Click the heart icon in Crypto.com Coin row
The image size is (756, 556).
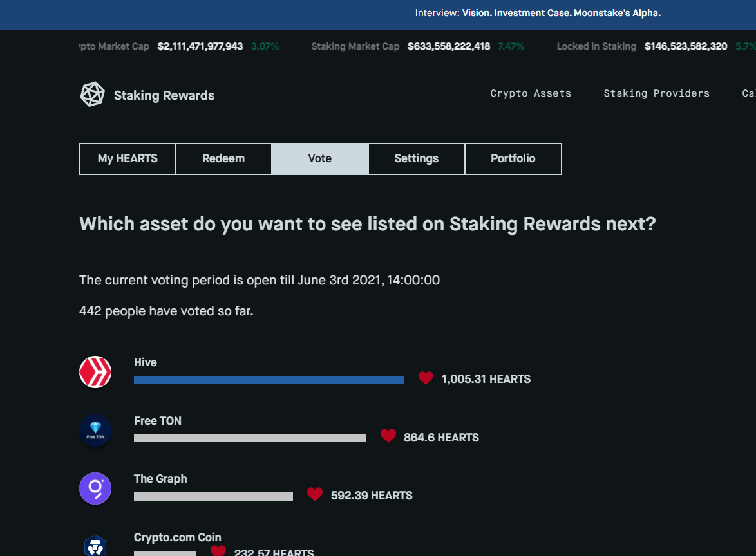click(x=218, y=550)
